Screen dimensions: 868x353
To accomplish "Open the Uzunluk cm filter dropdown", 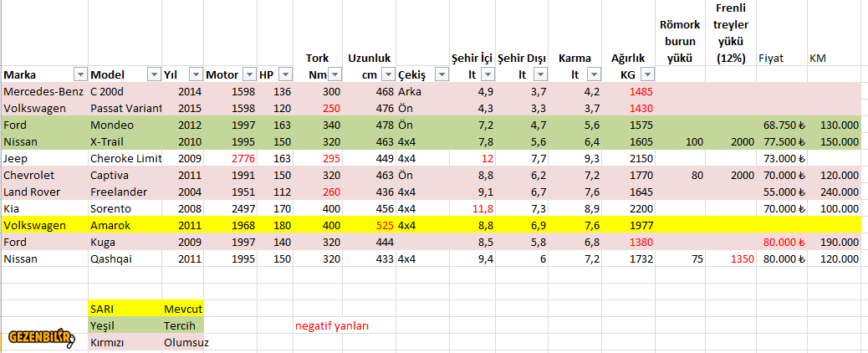I will [x=387, y=74].
